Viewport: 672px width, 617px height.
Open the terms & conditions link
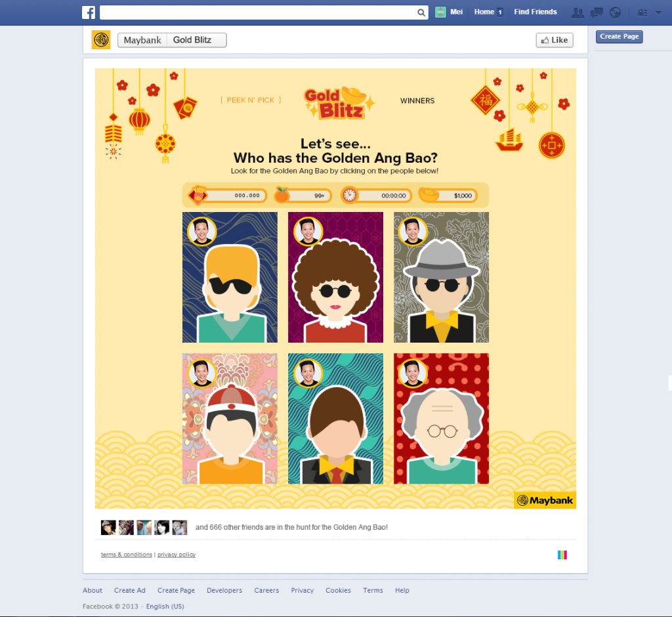[x=127, y=555]
